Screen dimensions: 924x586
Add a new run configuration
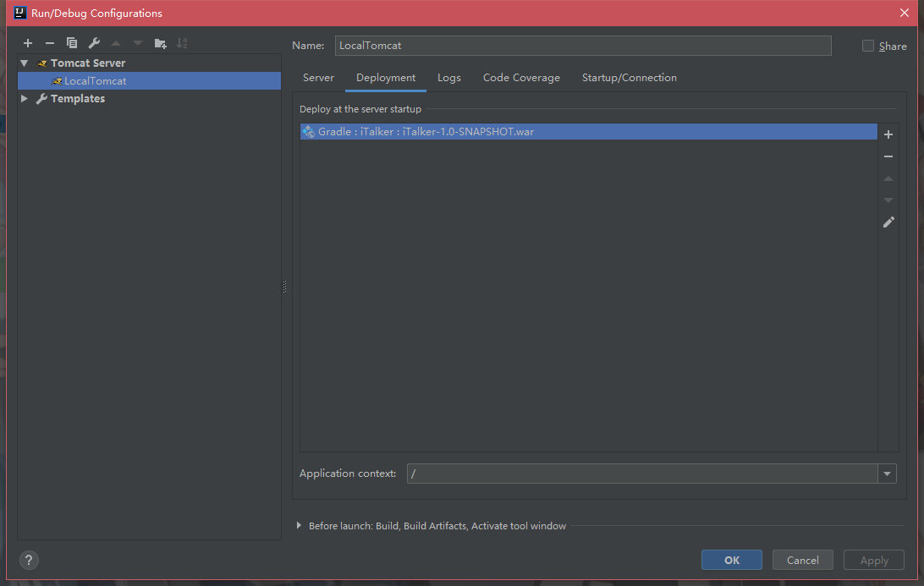point(28,43)
